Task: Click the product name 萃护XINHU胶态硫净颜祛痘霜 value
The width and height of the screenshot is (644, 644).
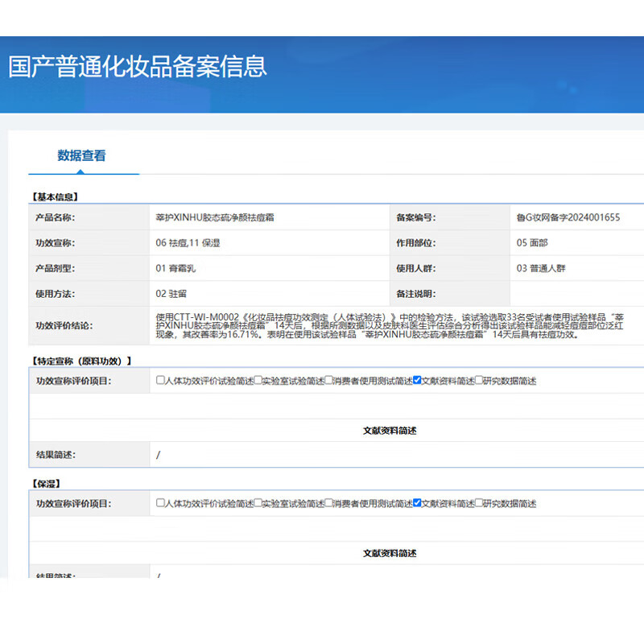Action: coord(219,217)
